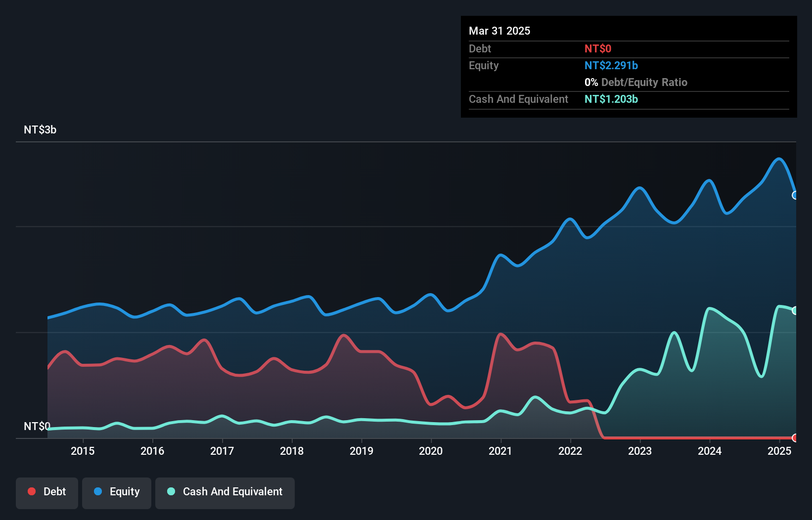Click the 0% Debt/Equity Ratio text
Screen dimensions: 812x520
click(x=636, y=83)
